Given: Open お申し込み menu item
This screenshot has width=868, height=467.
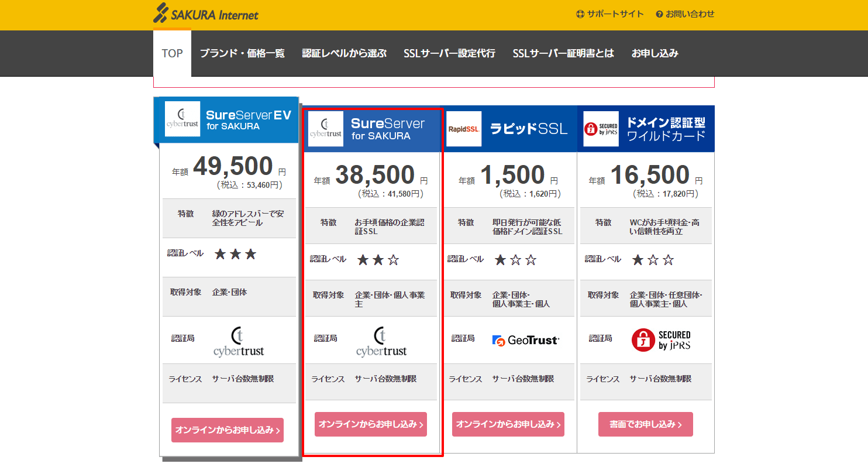Looking at the screenshot, I should coord(655,53).
